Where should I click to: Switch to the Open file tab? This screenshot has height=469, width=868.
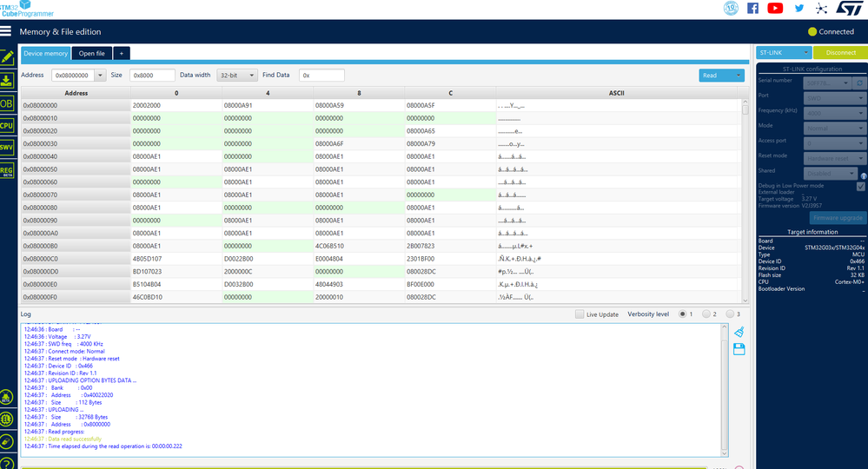click(x=92, y=53)
